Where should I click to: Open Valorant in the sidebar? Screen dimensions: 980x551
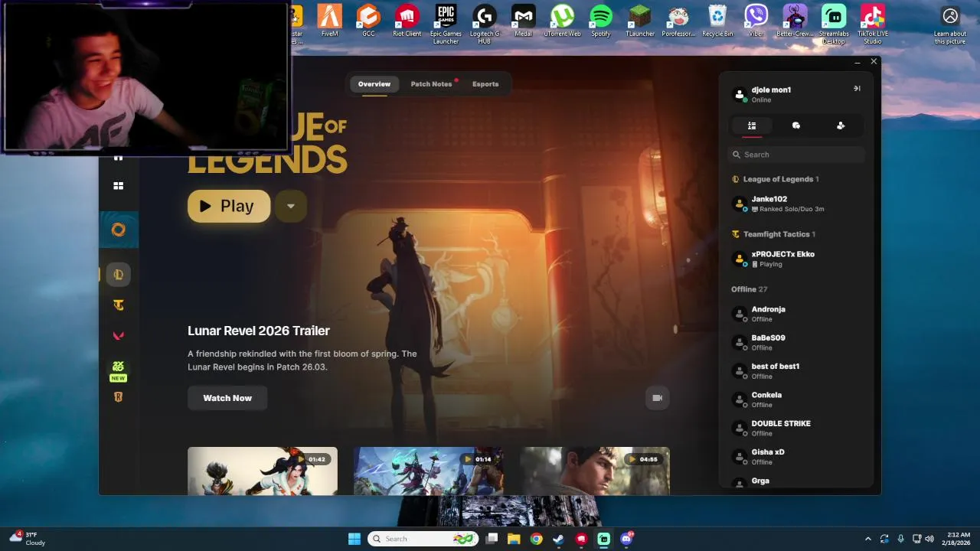tap(119, 336)
